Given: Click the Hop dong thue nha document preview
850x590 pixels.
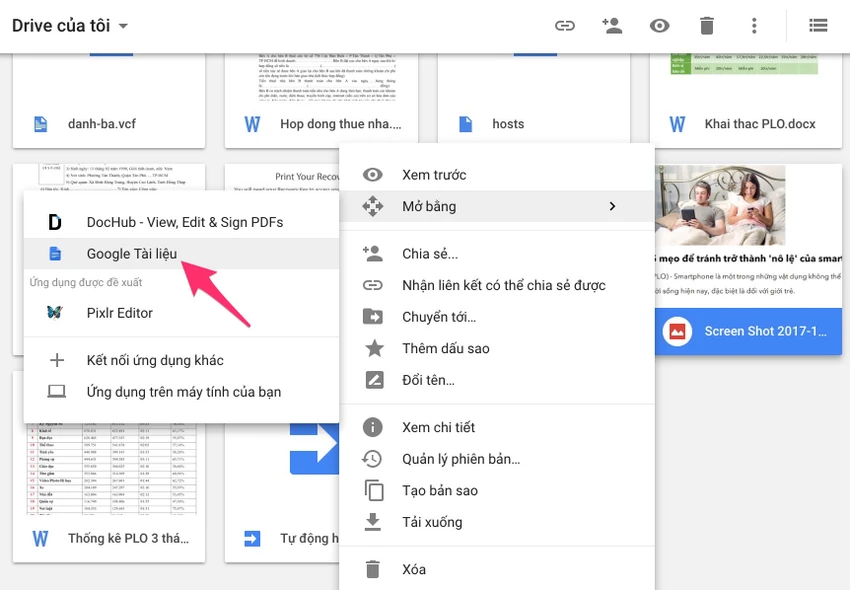Looking at the screenshot, I should pyautogui.click(x=327, y=77).
